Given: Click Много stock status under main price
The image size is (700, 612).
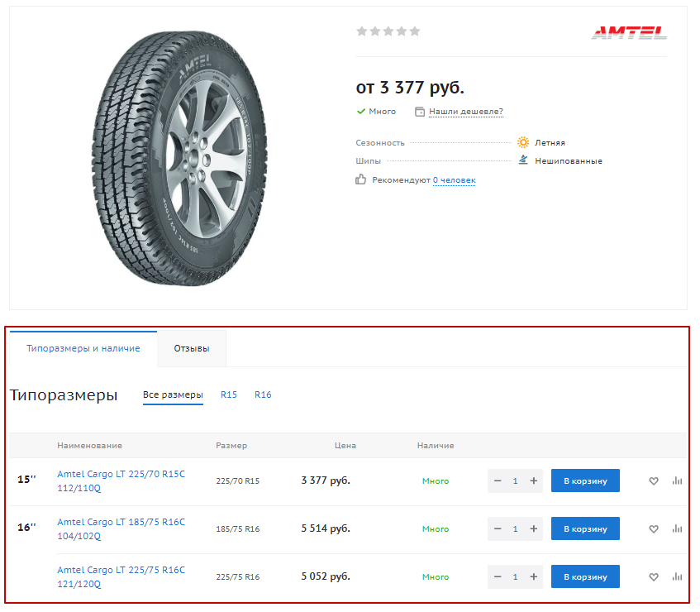Looking at the screenshot, I should (380, 112).
